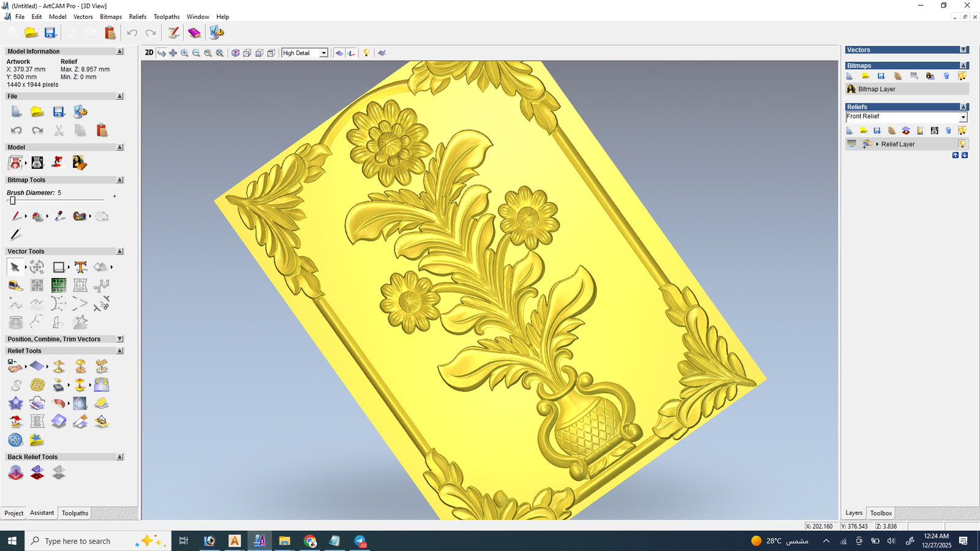Open the Toolpaths menu
This screenshot has width=980, height=551.
pos(166,17)
